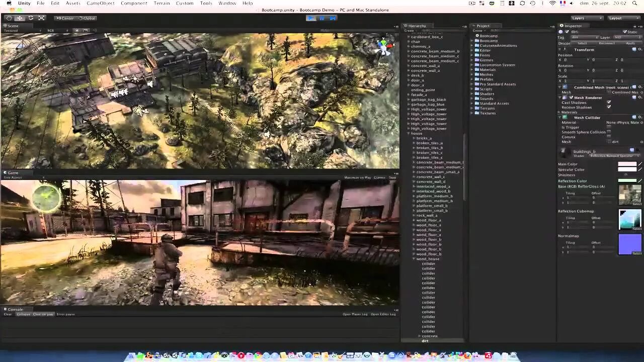Click the Step frame button
This screenshot has width=644, height=362.
[x=332, y=18]
